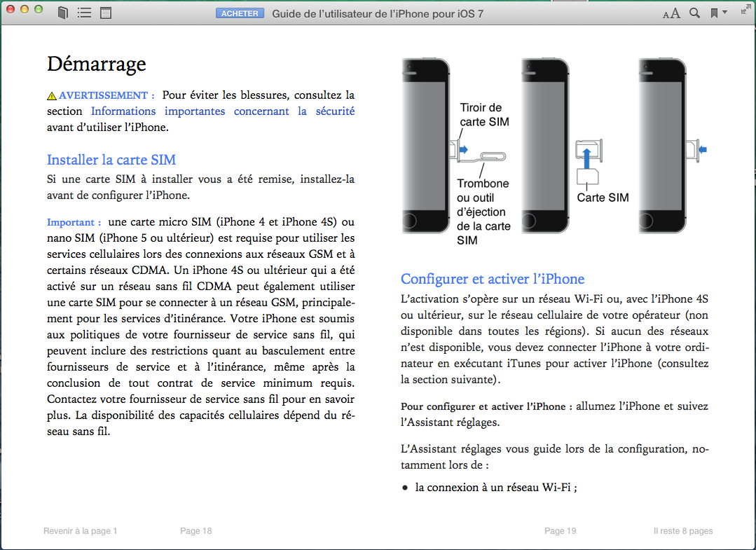
Task: Click the Important : label
Action: click(74, 222)
